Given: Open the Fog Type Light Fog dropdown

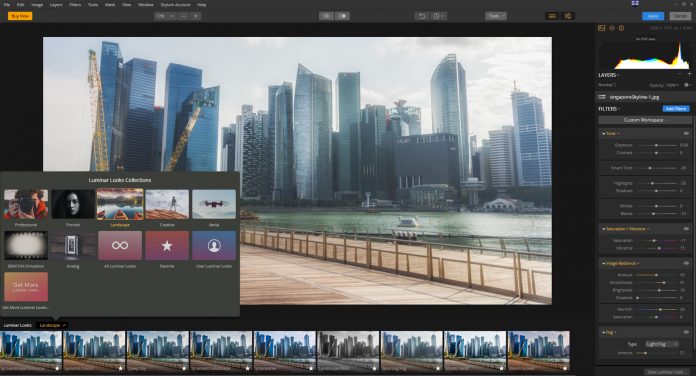Looking at the screenshot, I should pyautogui.click(x=662, y=344).
